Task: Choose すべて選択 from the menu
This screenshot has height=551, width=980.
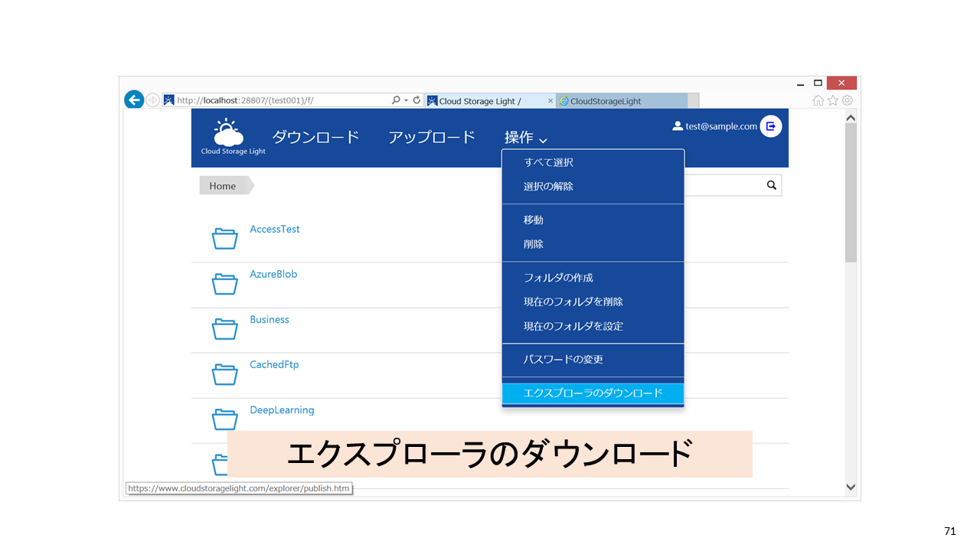Action: click(548, 162)
